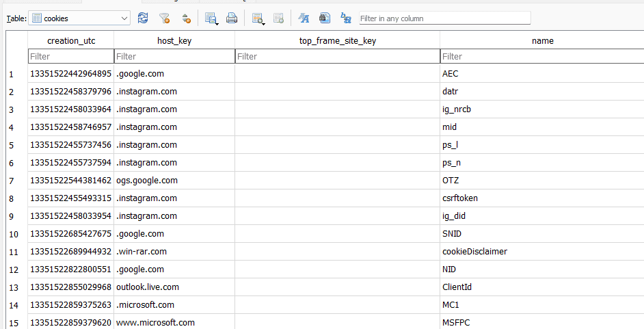Open the Table dropdown showing cookies
The width and height of the screenshot is (644, 329).
click(79, 18)
